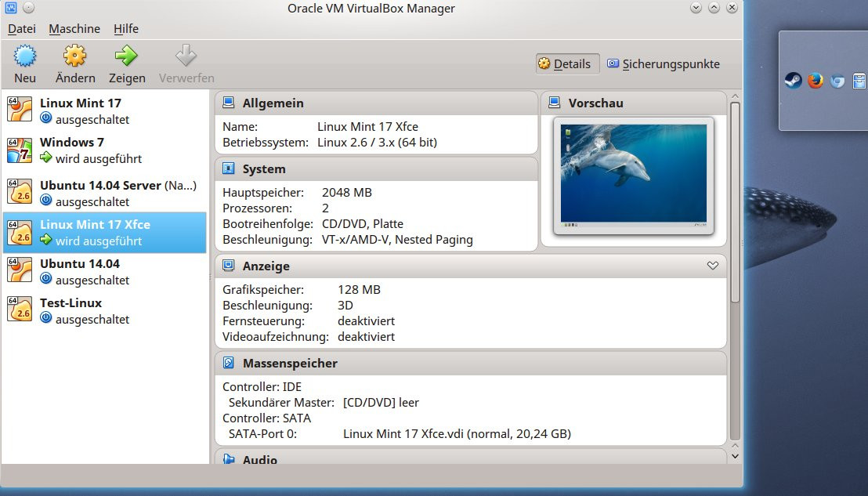Click the splitter handle between VM list and details

tap(211, 277)
